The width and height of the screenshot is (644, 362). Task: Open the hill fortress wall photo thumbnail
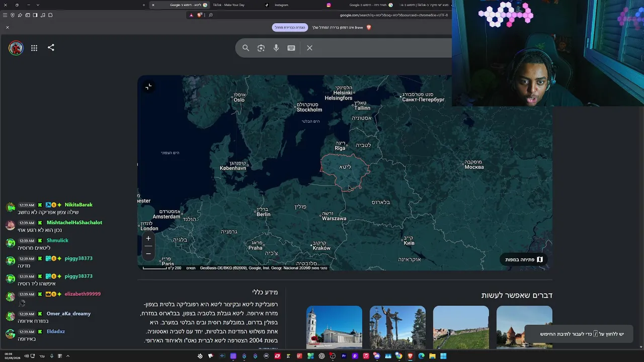click(461, 327)
